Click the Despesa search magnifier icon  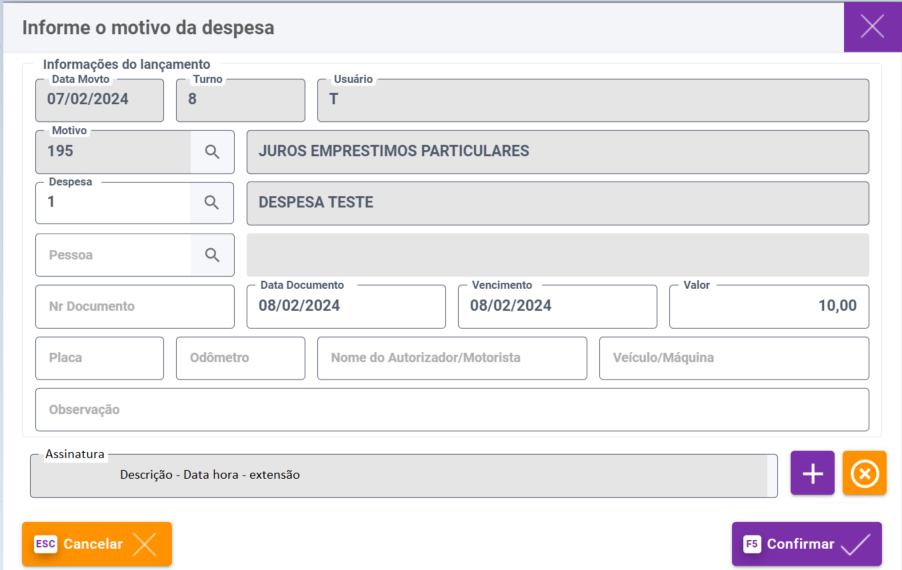(x=212, y=203)
